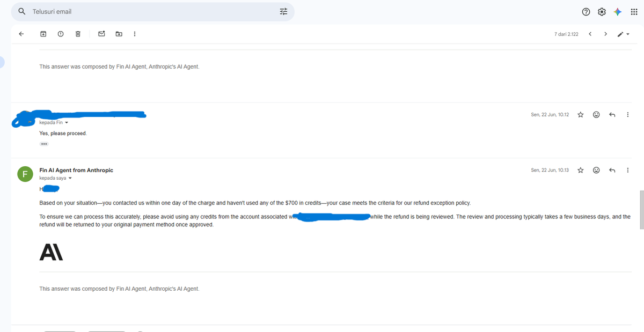Image resolution: width=644 pixels, height=332 pixels.
Task: Open the Gemini sparkle icon
Action: point(618,12)
